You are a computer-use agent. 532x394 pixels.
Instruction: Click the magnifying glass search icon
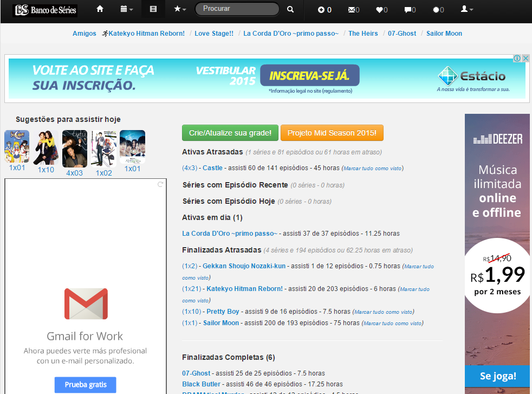click(x=290, y=9)
